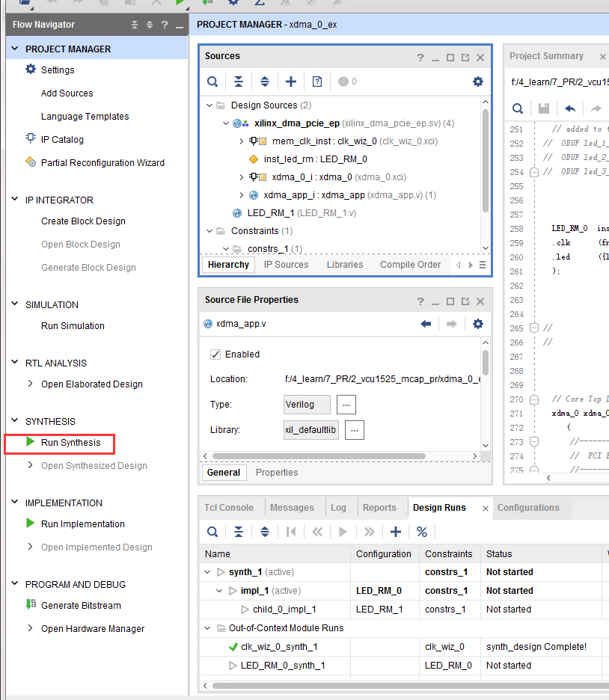The height and width of the screenshot is (700, 609).
Task: Expand Open Elaborated Design
Action: (x=30, y=384)
